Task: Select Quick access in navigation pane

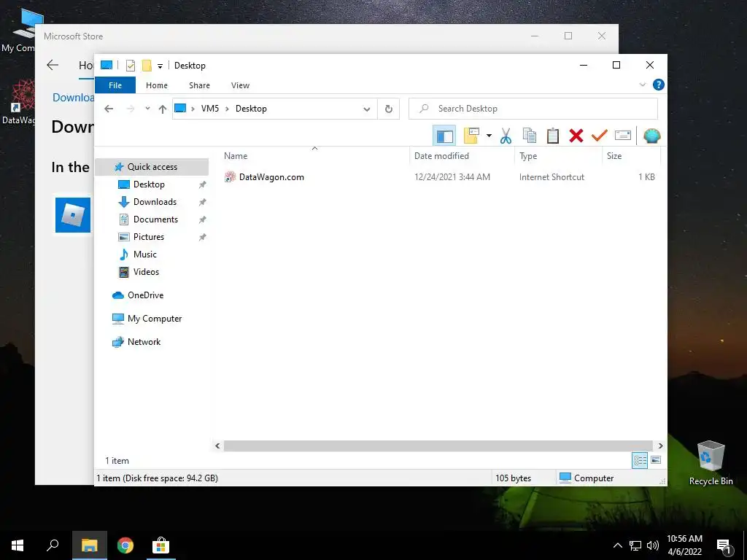Action: tap(152, 167)
